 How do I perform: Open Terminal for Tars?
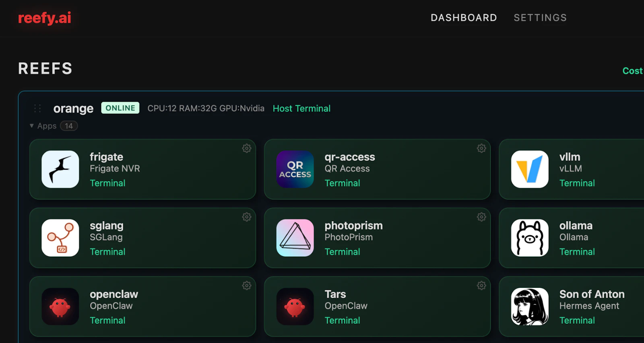[342, 320]
